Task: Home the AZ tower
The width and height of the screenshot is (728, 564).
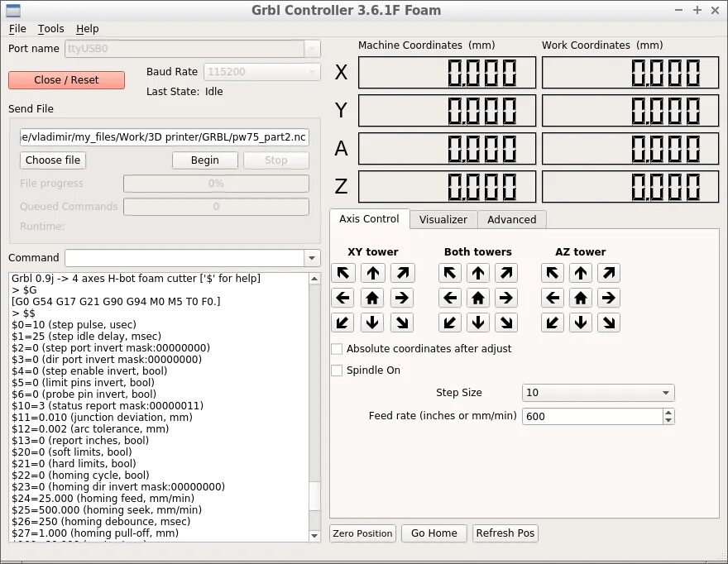Action: pos(581,298)
